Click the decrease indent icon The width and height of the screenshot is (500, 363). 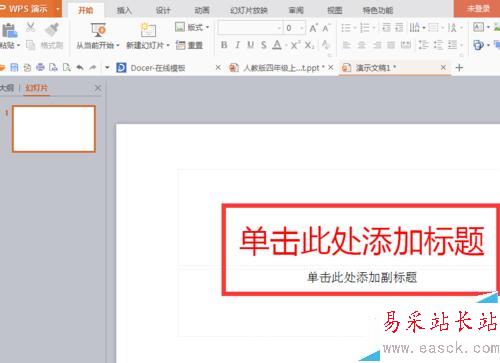point(386,28)
